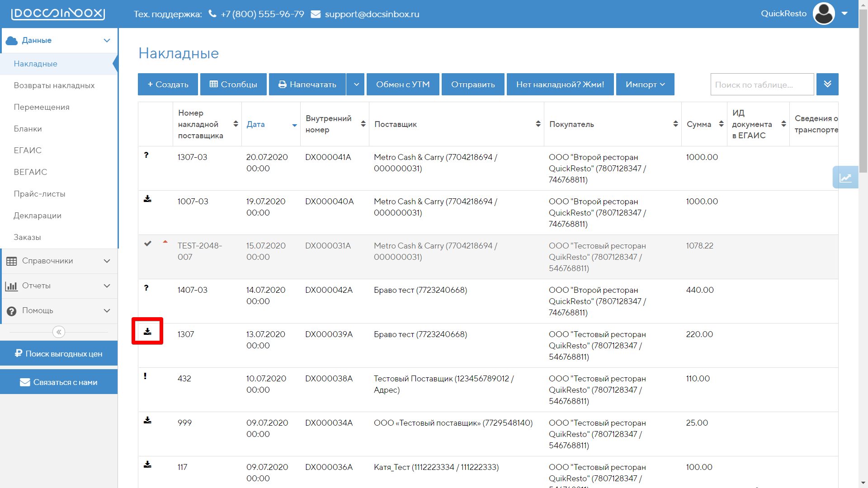Open the chart widget on right edge
The image size is (868, 488).
845,178
